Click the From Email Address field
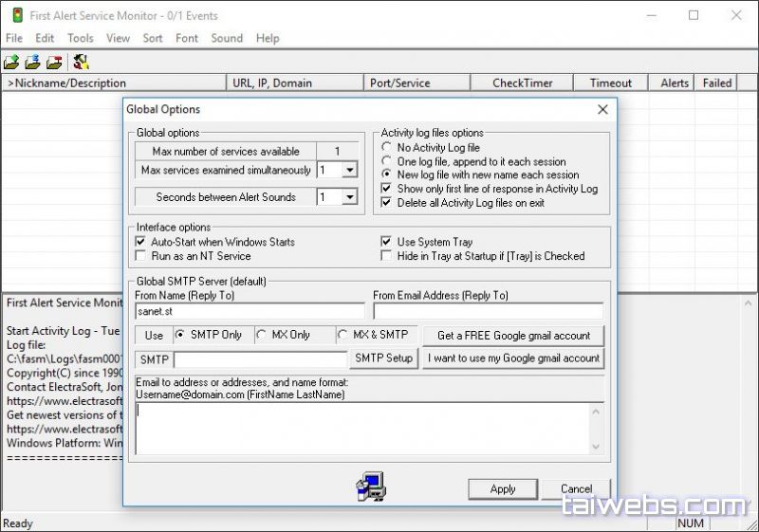Screen dimensions: 759x532 (x=488, y=311)
